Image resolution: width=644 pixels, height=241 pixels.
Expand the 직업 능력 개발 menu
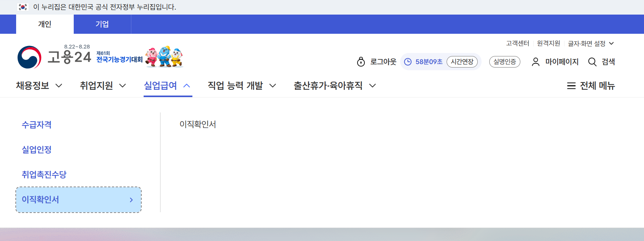[x=242, y=86]
